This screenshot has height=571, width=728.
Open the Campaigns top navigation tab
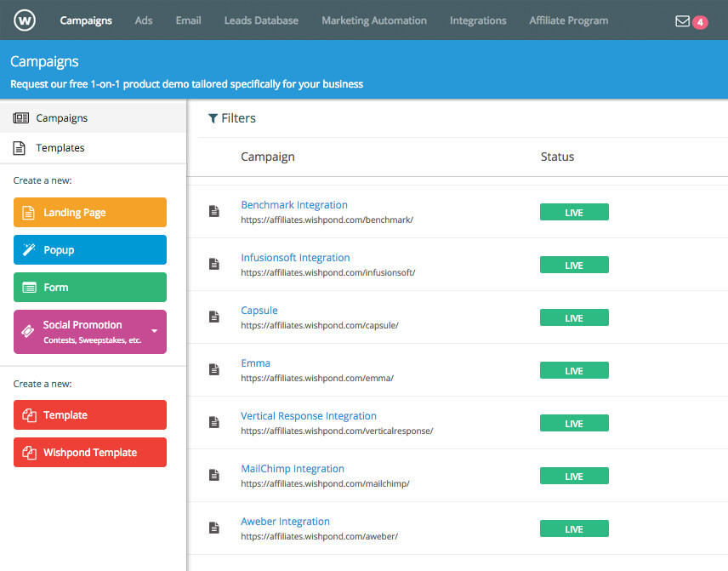86,20
